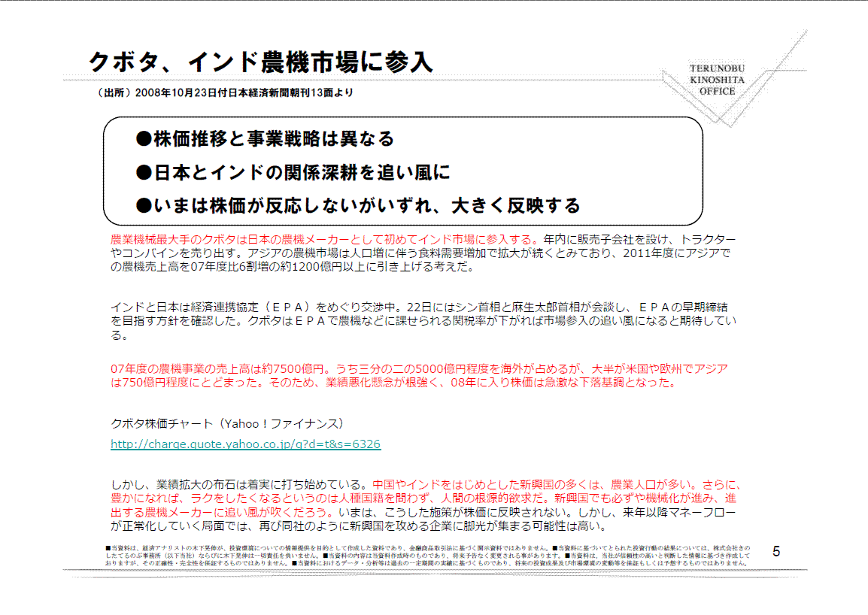
Task: Click the label クボタ株価チャート（Yahoo！ファイナンス）
Action: pyautogui.click(x=227, y=423)
